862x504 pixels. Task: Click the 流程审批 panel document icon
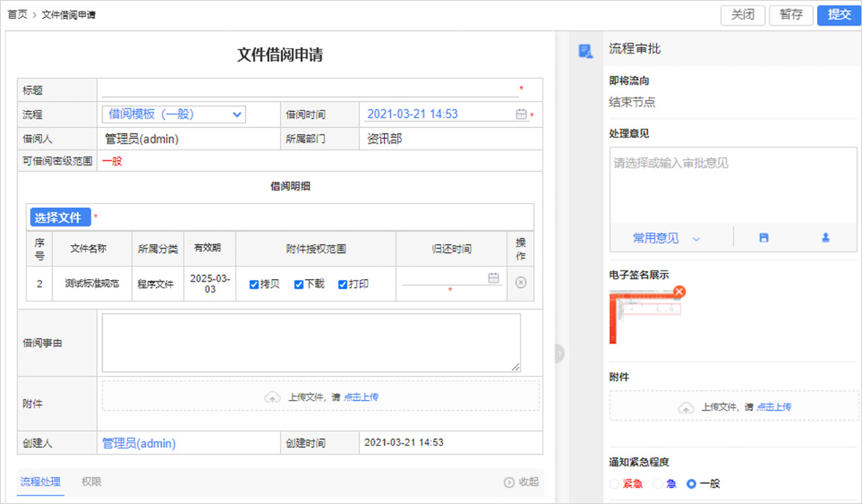coord(586,51)
